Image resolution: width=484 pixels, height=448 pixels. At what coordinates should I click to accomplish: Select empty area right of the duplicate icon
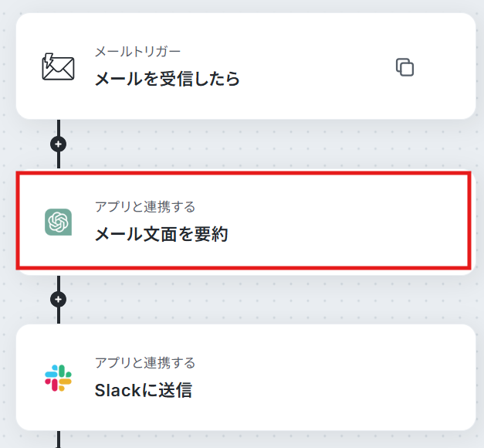pos(445,67)
